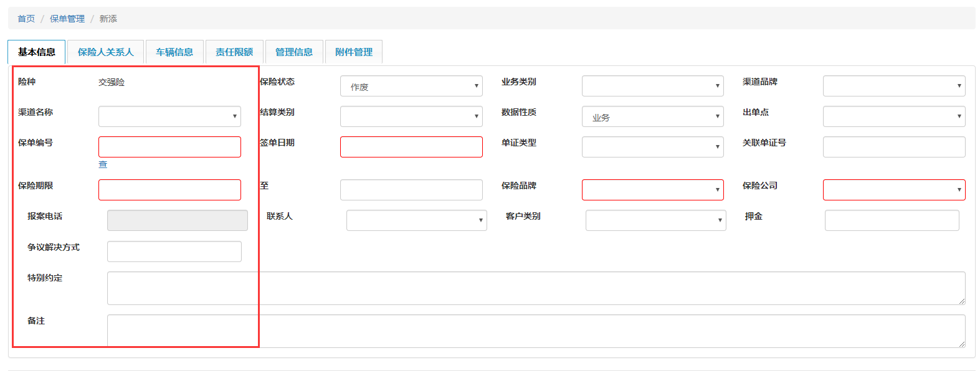Image resolution: width=980 pixels, height=371 pixels.
Task: Open the 附件管理 tab
Action: [354, 52]
